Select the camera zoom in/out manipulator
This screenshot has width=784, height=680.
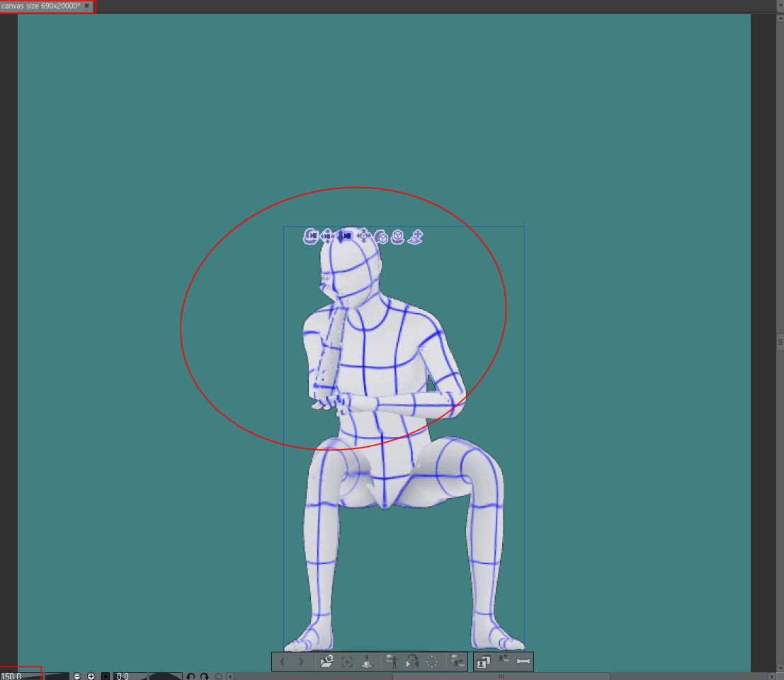[x=345, y=236]
